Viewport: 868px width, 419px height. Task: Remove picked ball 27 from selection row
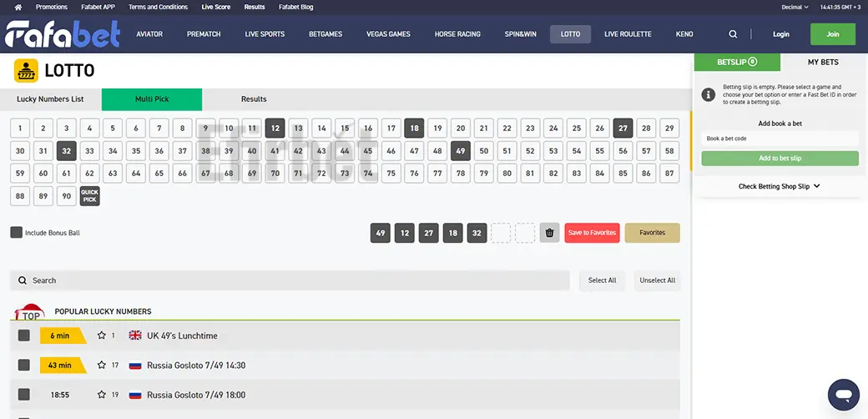428,233
